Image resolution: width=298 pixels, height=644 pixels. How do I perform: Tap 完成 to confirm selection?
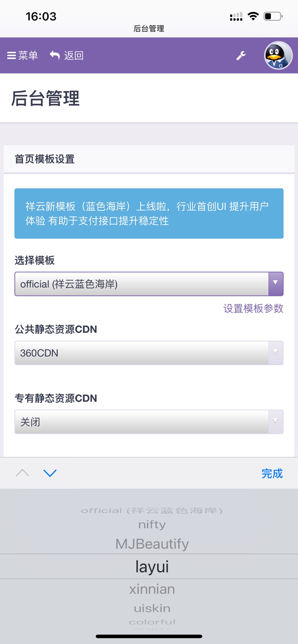(x=272, y=473)
